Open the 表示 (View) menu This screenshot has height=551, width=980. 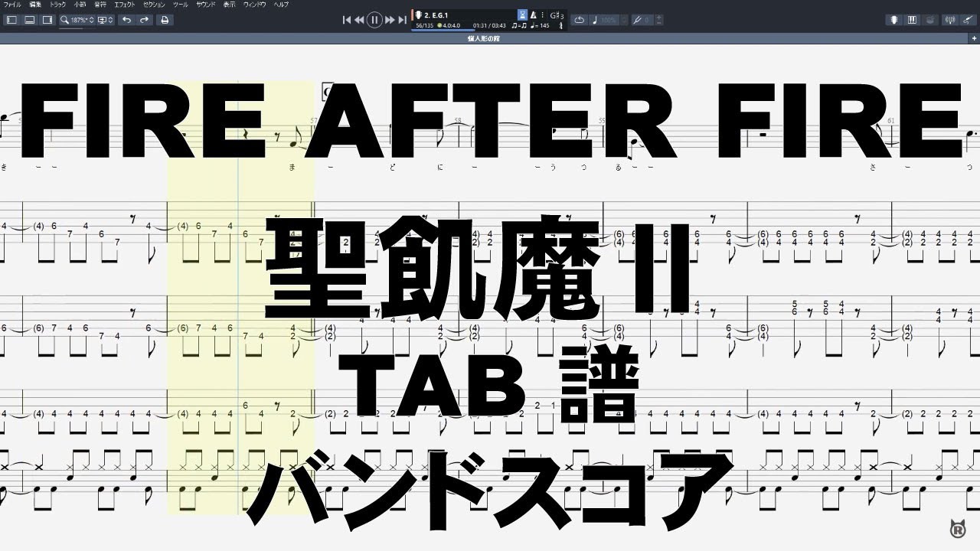pyautogui.click(x=229, y=5)
